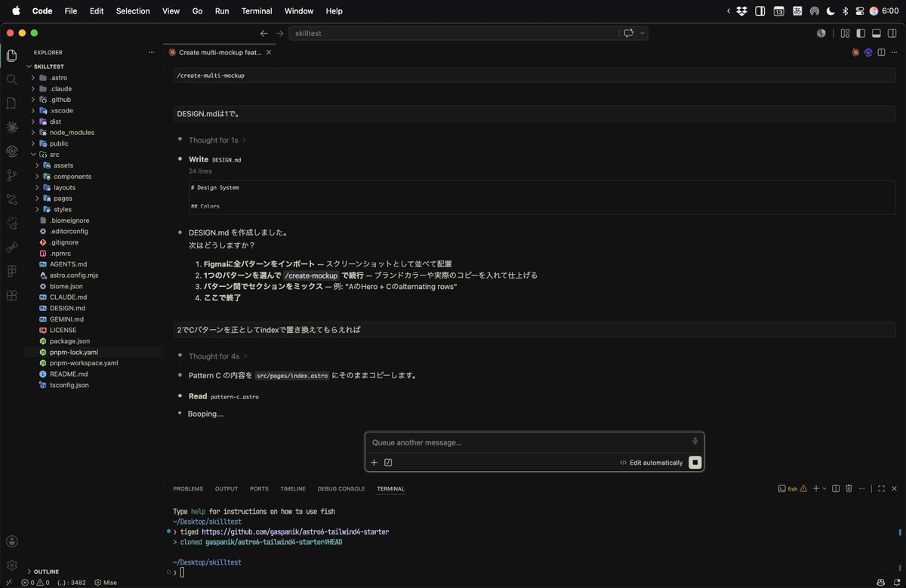
Task: Kill terminal with the trash icon
Action: (849, 488)
